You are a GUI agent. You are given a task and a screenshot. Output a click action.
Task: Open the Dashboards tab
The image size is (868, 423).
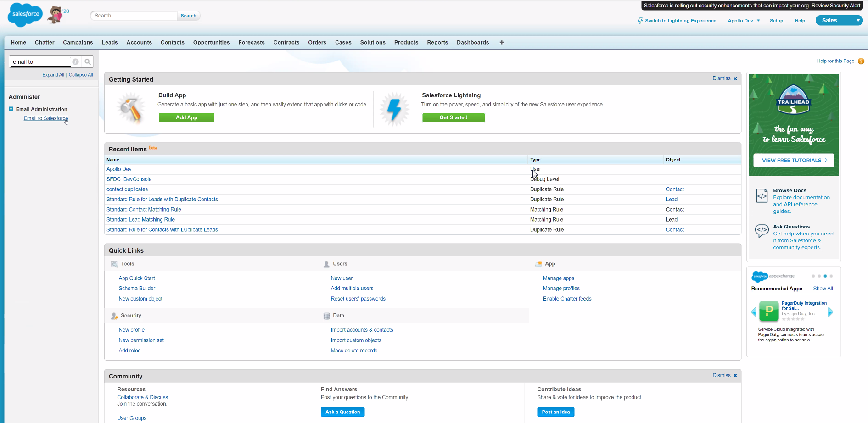[473, 42]
